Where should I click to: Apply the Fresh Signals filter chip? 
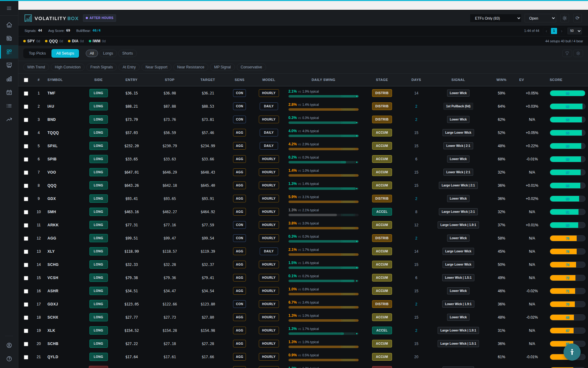coord(101,67)
